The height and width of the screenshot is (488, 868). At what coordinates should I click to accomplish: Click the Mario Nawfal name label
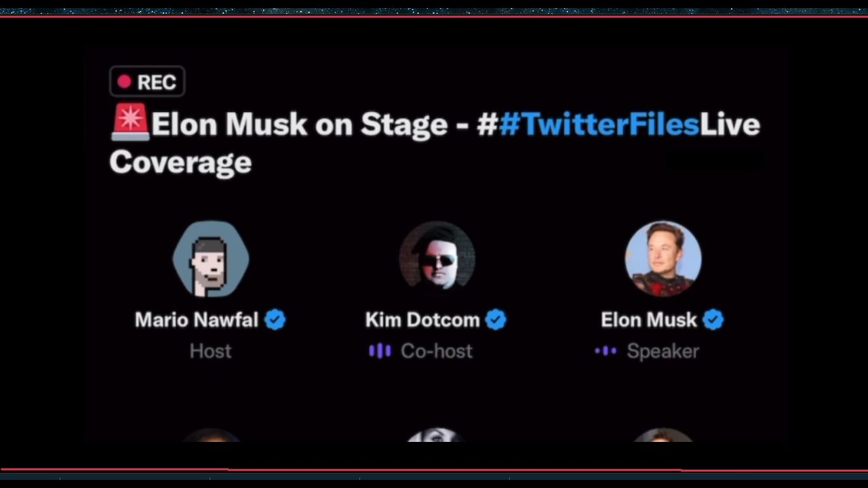[197, 319]
